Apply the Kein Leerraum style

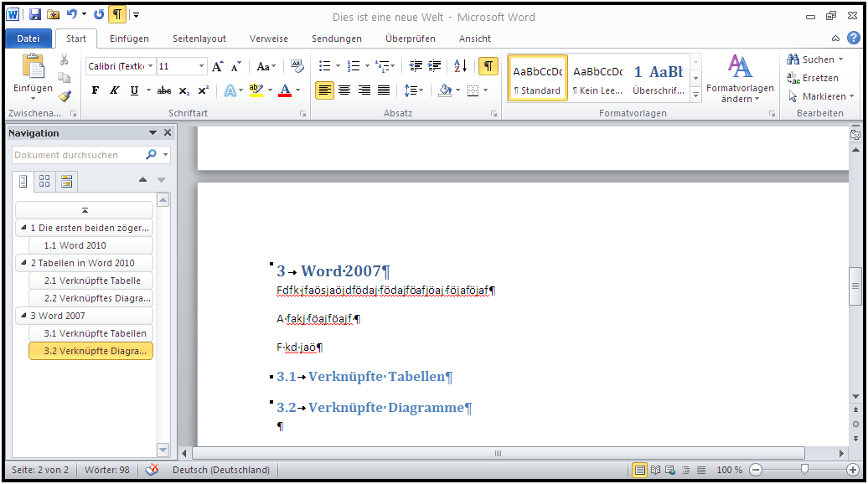point(598,78)
